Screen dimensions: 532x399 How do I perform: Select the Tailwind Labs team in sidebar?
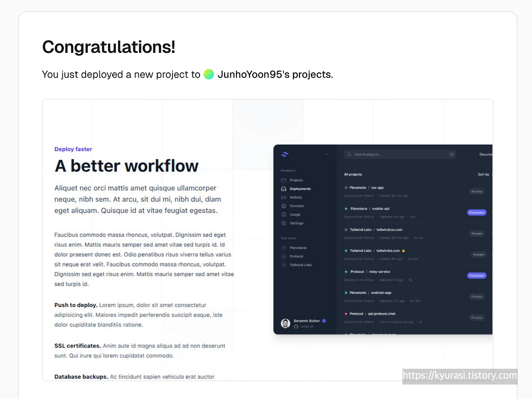300,265
